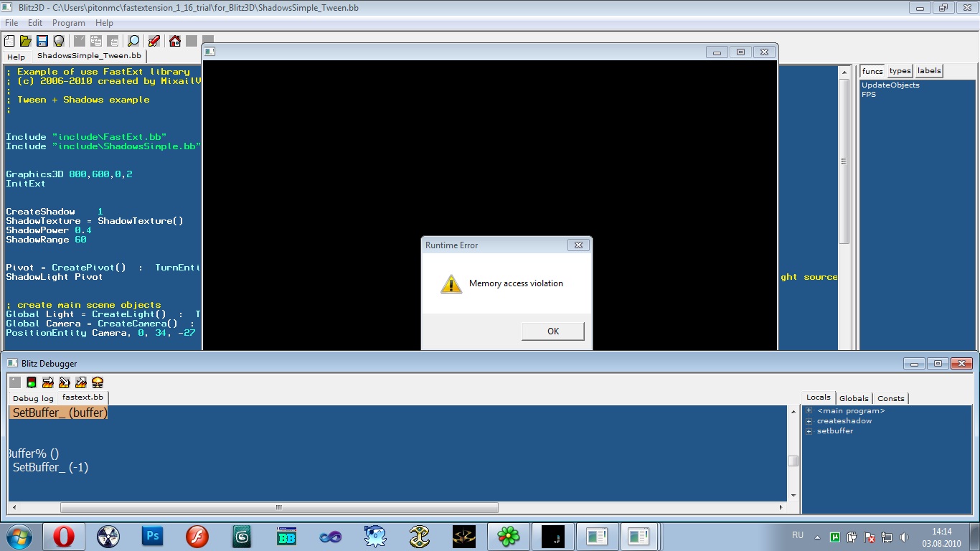Expand the <main program> tree node
Image resolution: width=980 pixels, height=551 pixels.
pyautogui.click(x=809, y=411)
